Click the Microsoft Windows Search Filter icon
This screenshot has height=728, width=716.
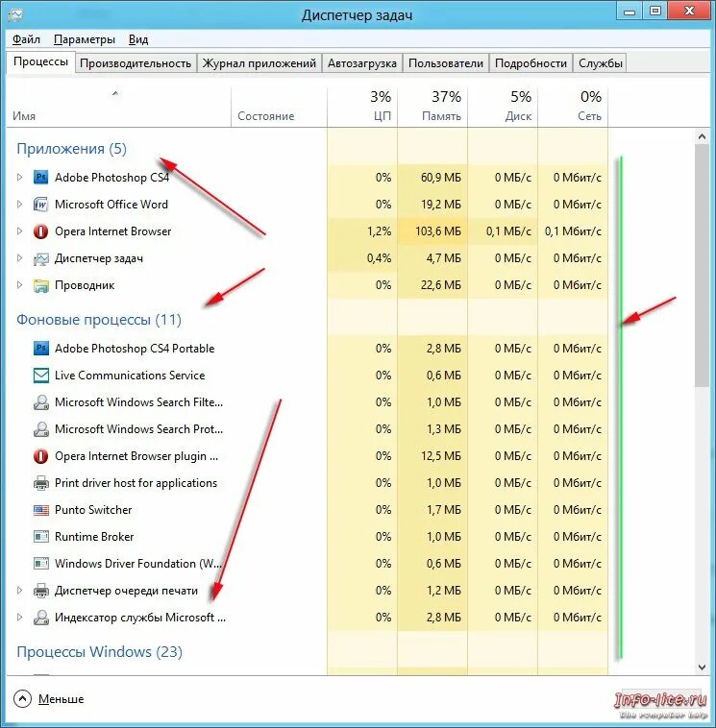pos(41,402)
